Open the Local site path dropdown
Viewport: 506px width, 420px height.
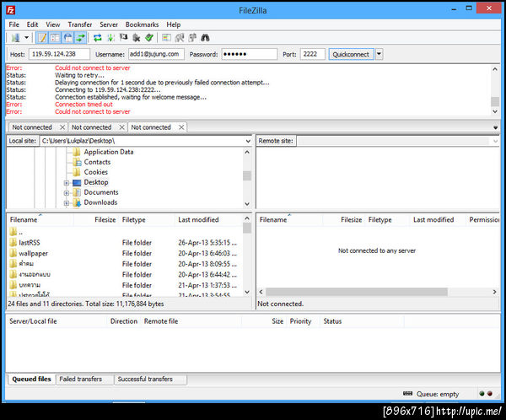(x=248, y=141)
